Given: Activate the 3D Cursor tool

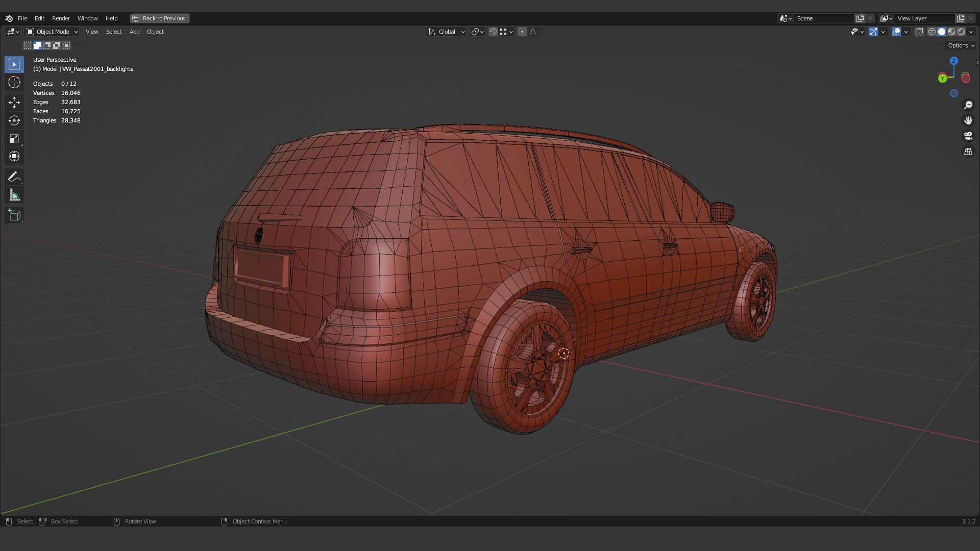Looking at the screenshot, I should (14, 82).
